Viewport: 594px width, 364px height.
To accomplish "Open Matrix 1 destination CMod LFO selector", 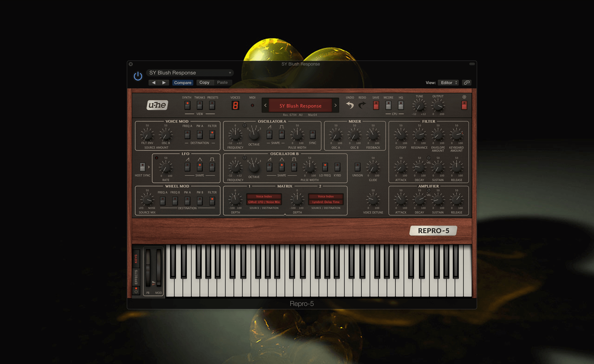I will point(264,202).
